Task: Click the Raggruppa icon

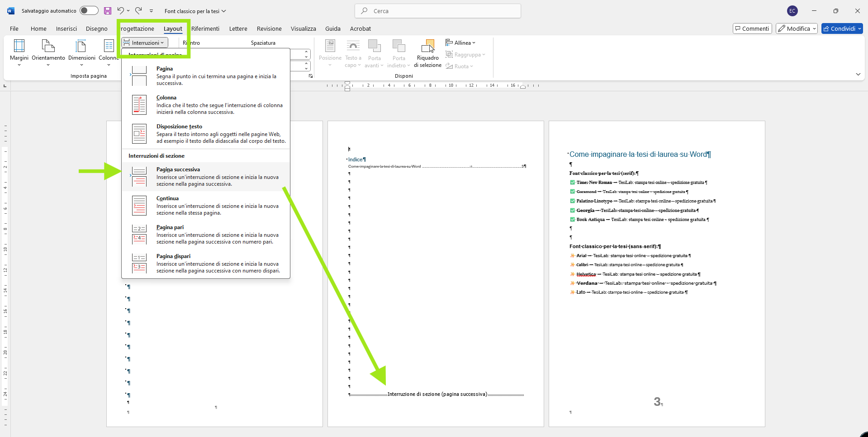Action: [x=465, y=54]
